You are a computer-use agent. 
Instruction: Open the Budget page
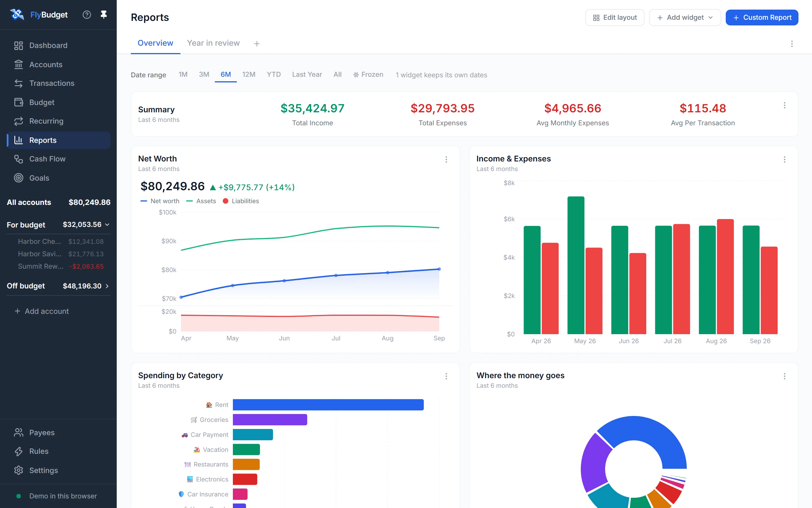58,102
